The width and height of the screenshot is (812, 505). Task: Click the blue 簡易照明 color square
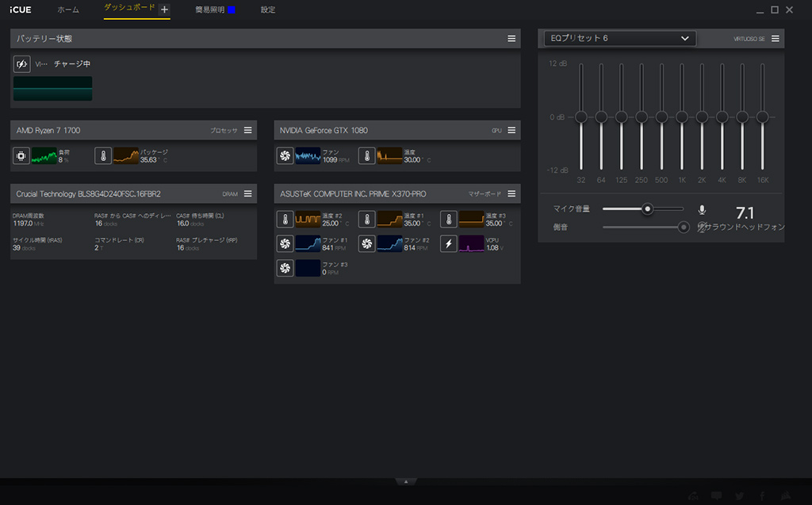tap(232, 10)
